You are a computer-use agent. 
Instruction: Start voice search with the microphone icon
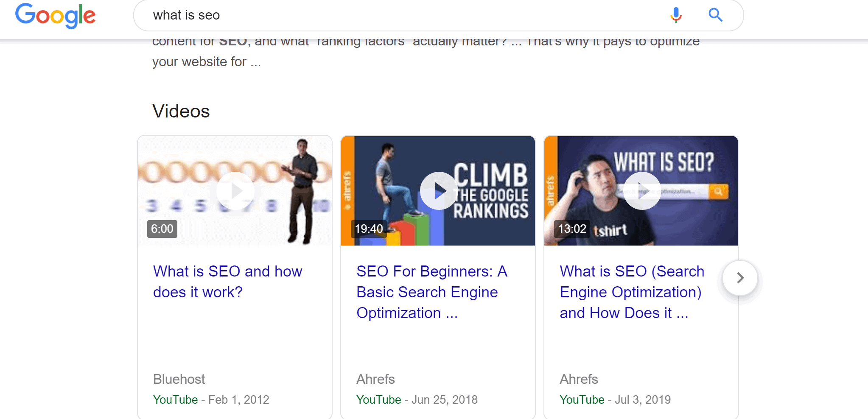[675, 15]
